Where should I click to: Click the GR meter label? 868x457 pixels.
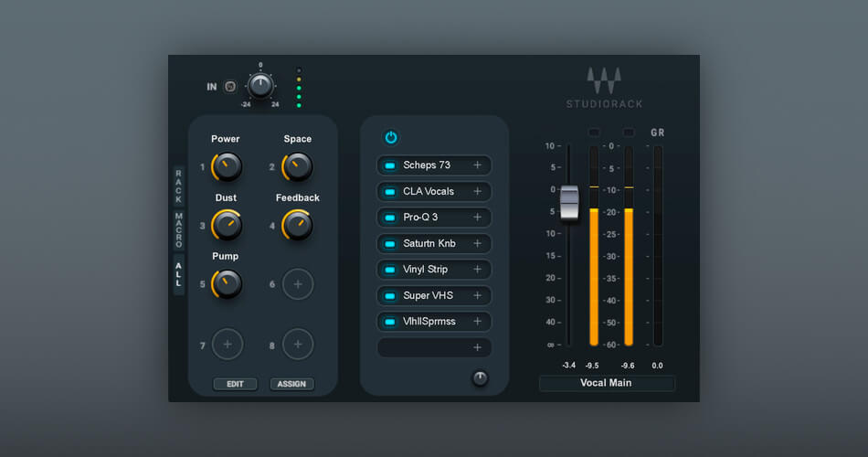(x=658, y=133)
